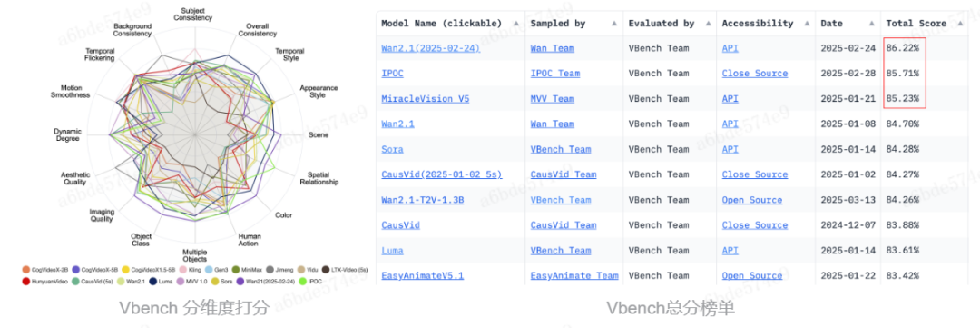
Task: Sort table by Total Score arrow
Action: 959,23
